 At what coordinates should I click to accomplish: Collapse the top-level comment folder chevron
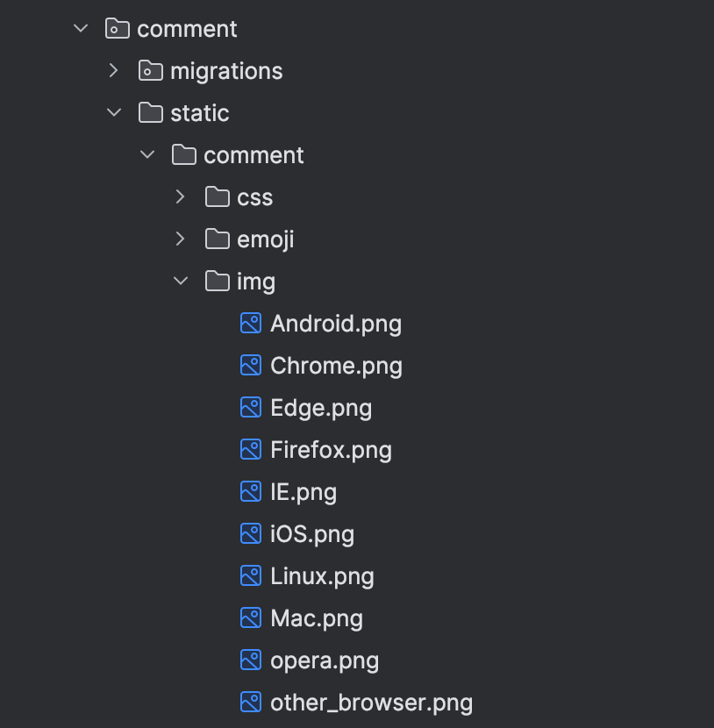[x=81, y=28]
